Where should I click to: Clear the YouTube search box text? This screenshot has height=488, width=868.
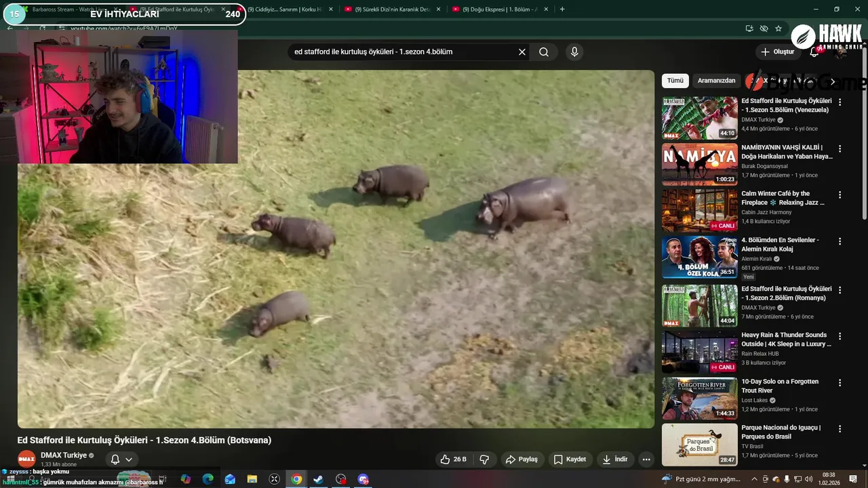522,52
